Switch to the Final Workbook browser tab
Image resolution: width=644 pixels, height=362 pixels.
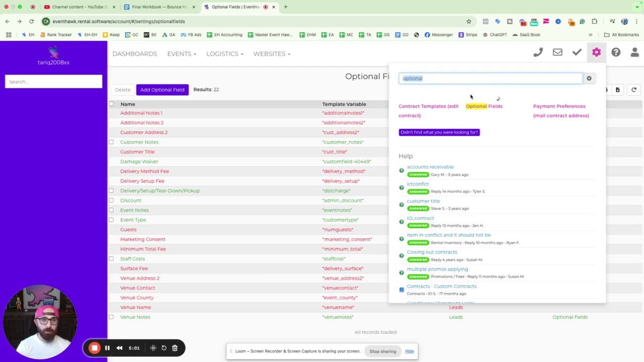159,7
